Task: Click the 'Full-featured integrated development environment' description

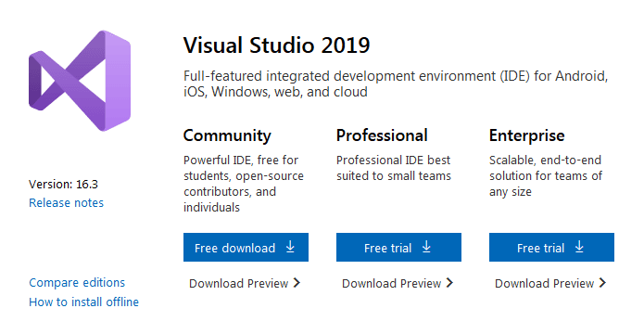Action: (396, 83)
